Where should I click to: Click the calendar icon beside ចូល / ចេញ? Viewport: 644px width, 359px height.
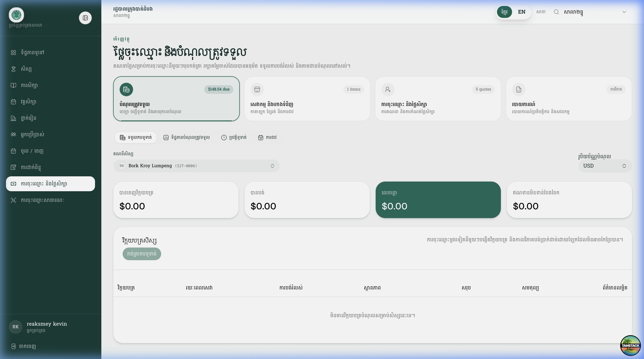tap(13, 151)
